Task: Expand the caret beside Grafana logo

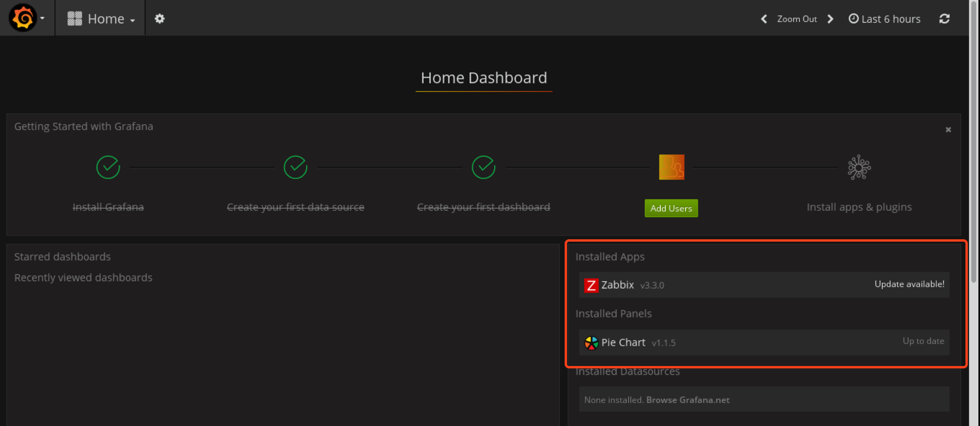Action: [x=42, y=18]
